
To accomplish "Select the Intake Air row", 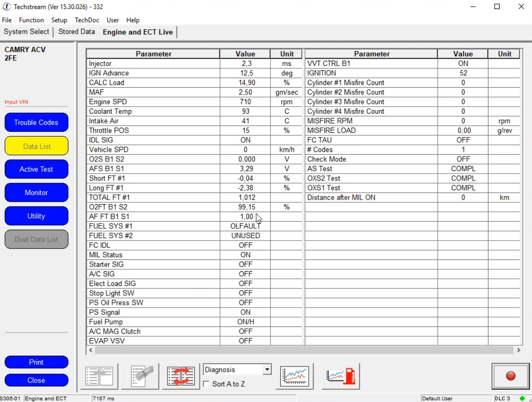I will [195, 121].
